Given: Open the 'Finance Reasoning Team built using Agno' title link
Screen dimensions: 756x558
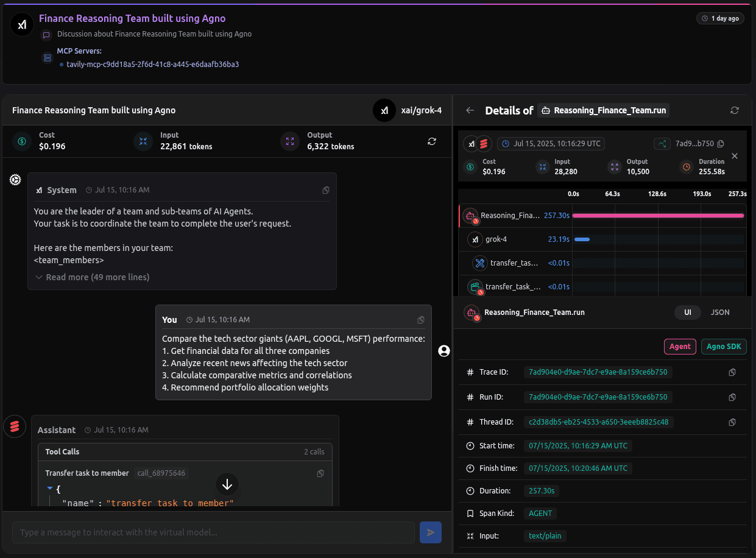Looking at the screenshot, I should pyautogui.click(x=132, y=18).
